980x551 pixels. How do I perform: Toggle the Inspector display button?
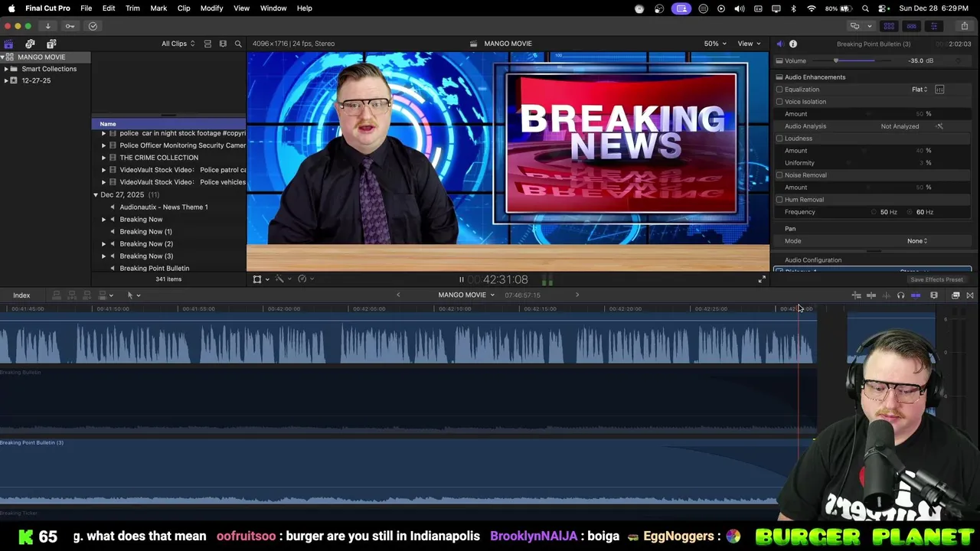tap(933, 26)
